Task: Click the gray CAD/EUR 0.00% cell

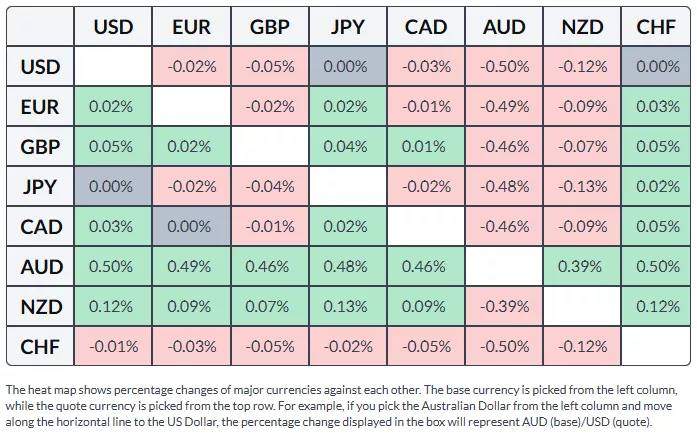Action: point(191,227)
